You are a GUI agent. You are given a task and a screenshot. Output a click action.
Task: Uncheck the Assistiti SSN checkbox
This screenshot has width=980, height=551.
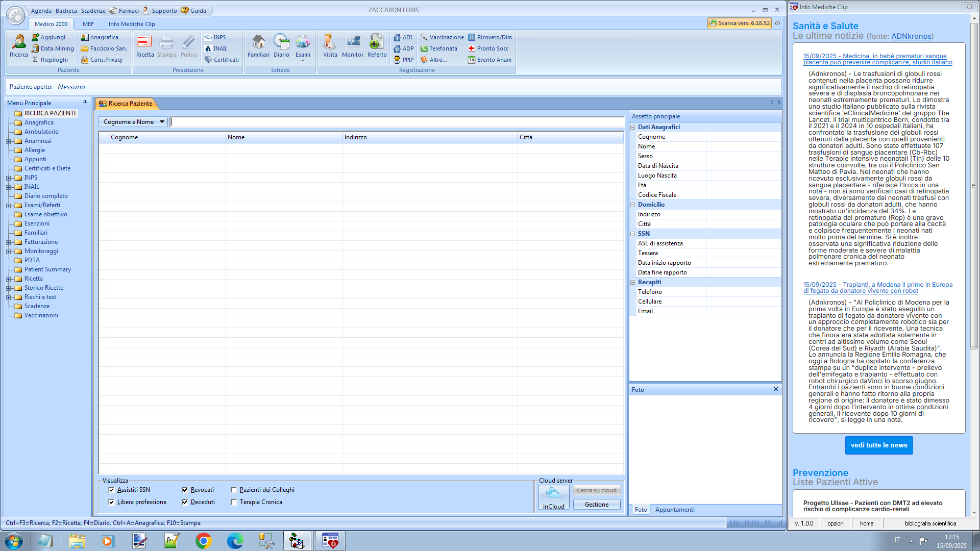[111, 490]
